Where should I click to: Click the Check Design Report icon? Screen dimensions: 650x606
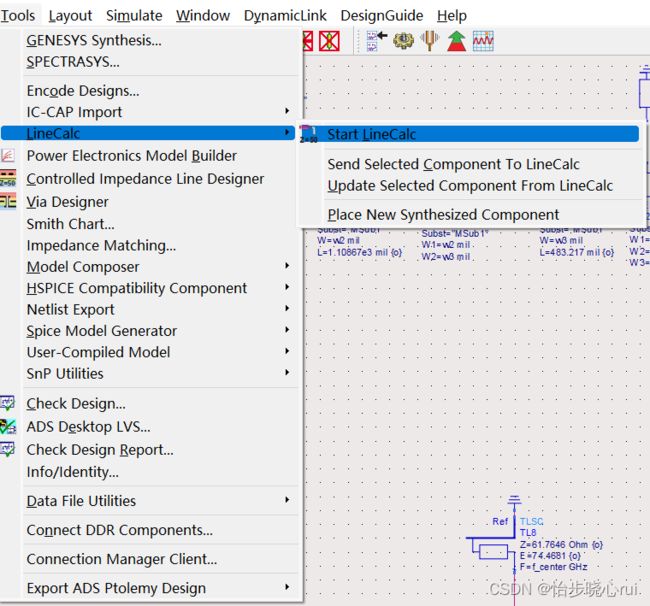[8, 449]
